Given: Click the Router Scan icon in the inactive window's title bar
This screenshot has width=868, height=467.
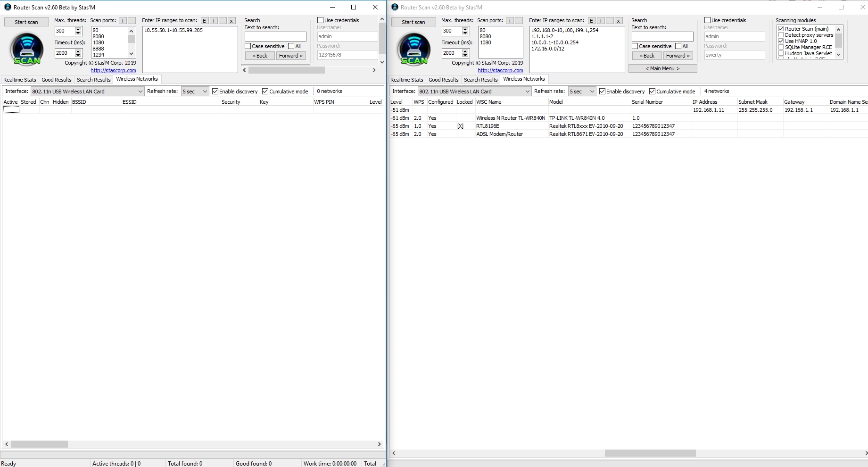Looking at the screenshot, I should 395,7.
